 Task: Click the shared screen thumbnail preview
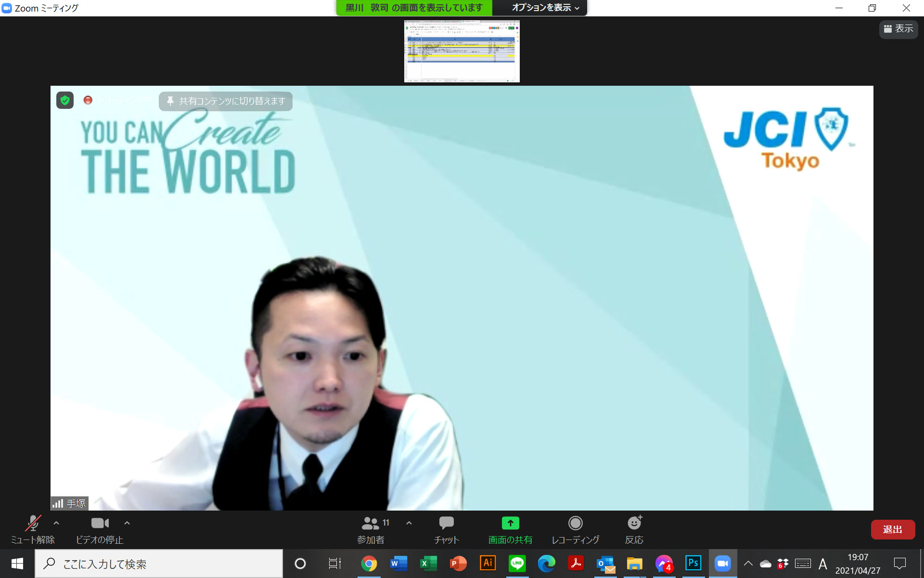[x=462, y=51]
